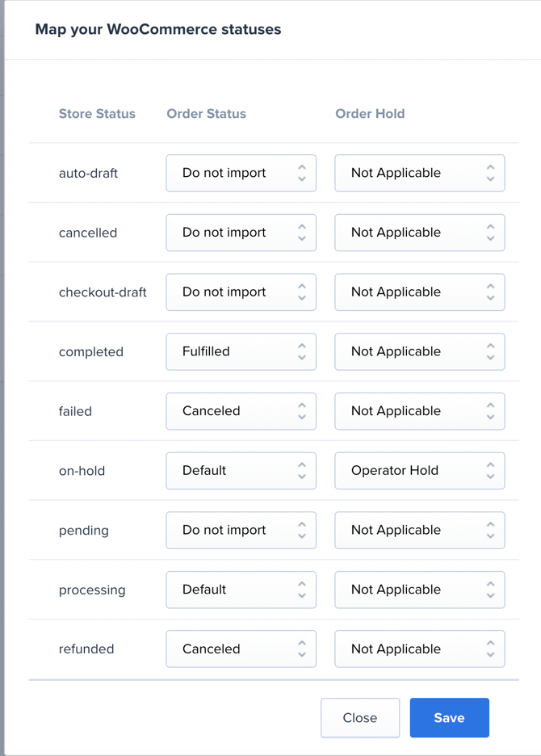Screen dimensions: 541x756
Task: Open the Fulfilled dropdown for completed
Action: point(241,351)
